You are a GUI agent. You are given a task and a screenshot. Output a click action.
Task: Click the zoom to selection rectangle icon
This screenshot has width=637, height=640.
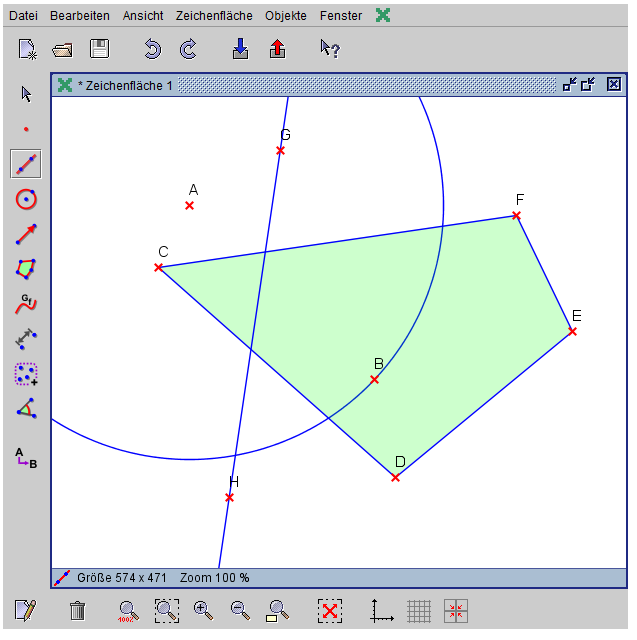[x=167, y=611]
